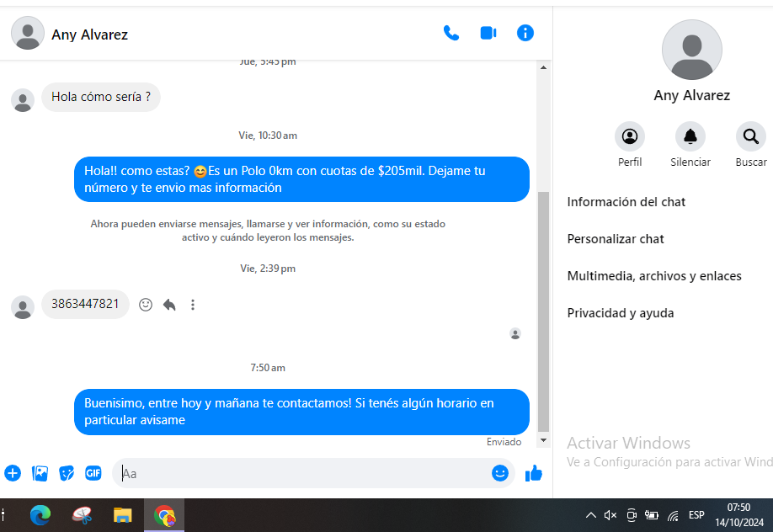
Task: Click the message input field 'Aa'
Action: click(303, 473)
